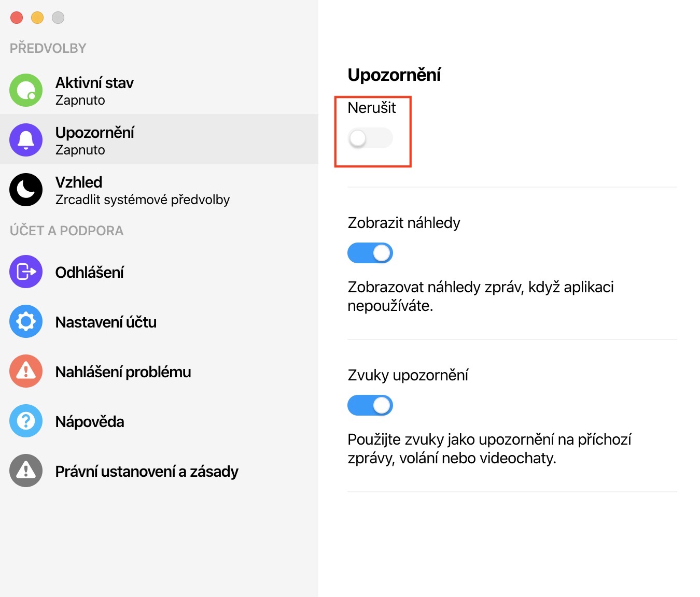Select the Upozornění sidebar label

(95, 133)
